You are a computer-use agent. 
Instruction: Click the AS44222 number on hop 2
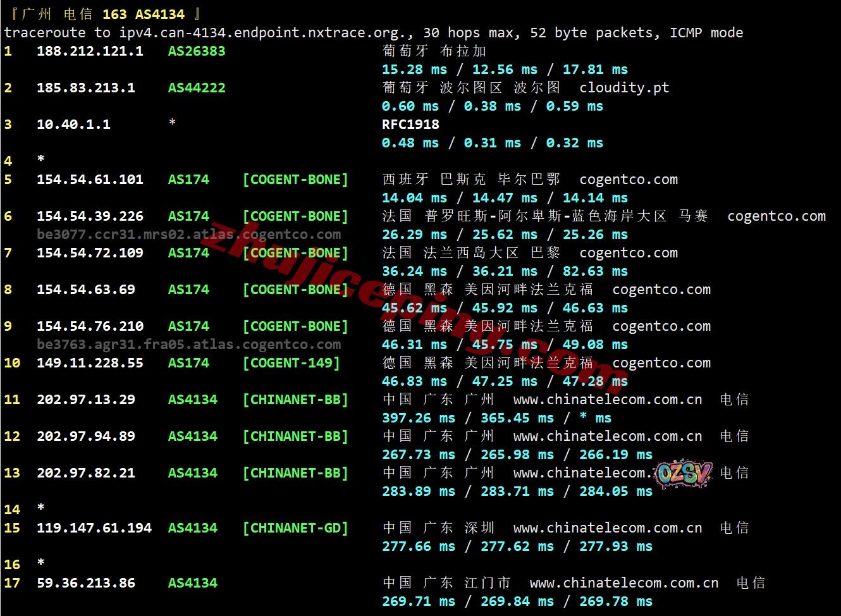(196, 88)
